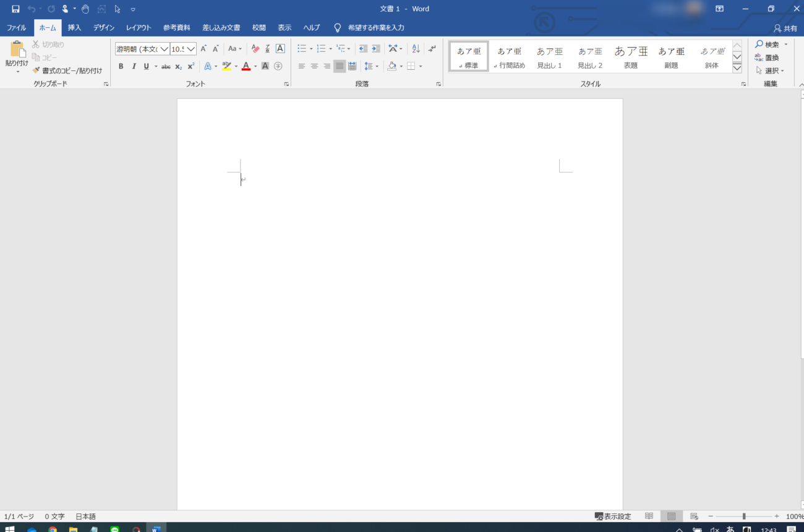Click the Undo arrow in quick access toolbar
This screenshot has width=804, height=532.
[x=32, y=9]
